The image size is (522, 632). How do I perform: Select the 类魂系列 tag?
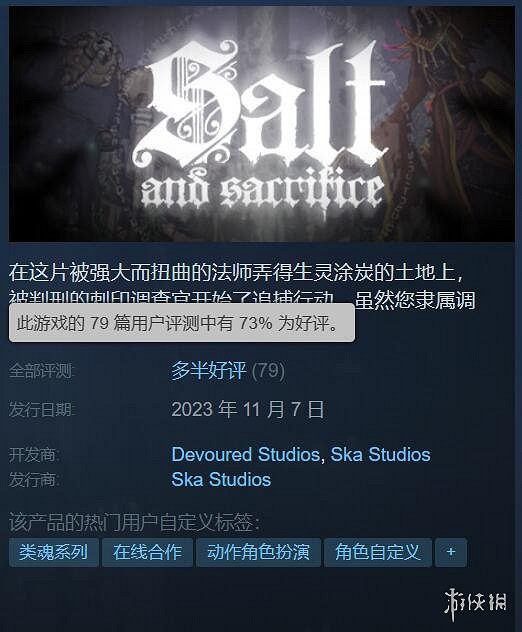tap(54, 552)
